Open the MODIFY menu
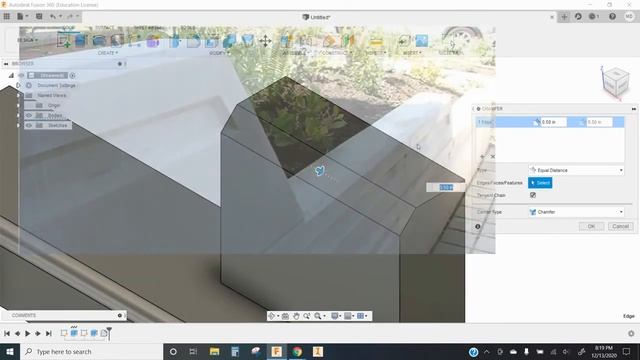 [x=220, y=53]
